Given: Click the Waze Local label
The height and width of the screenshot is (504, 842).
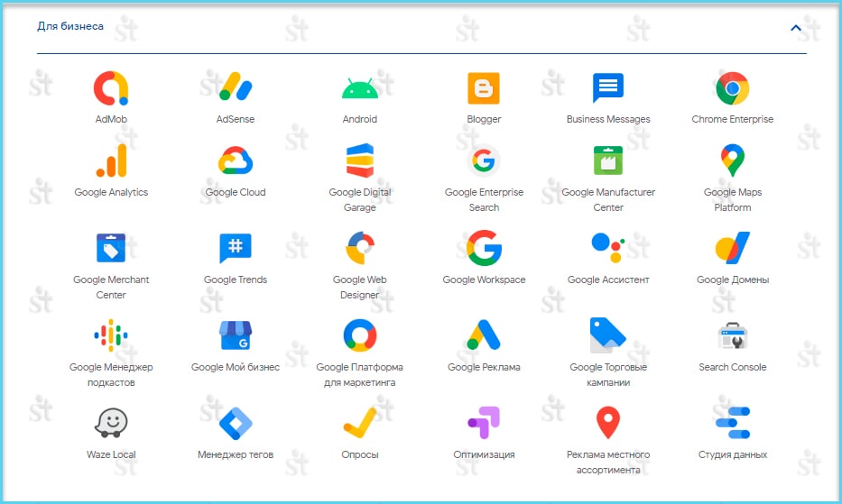Looking at the screenshot, I should coord(111,454).
